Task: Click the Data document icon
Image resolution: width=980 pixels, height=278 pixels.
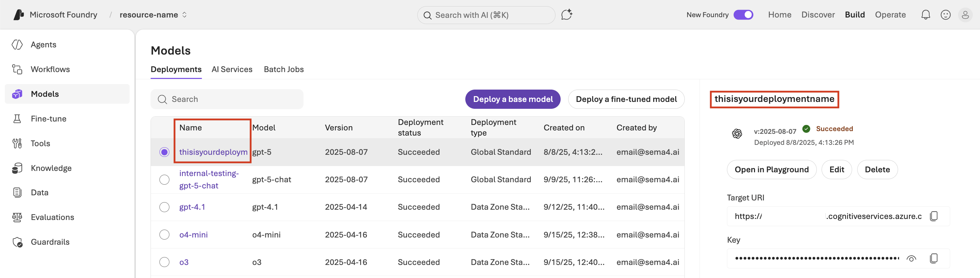Action: (x=17, y=192)
